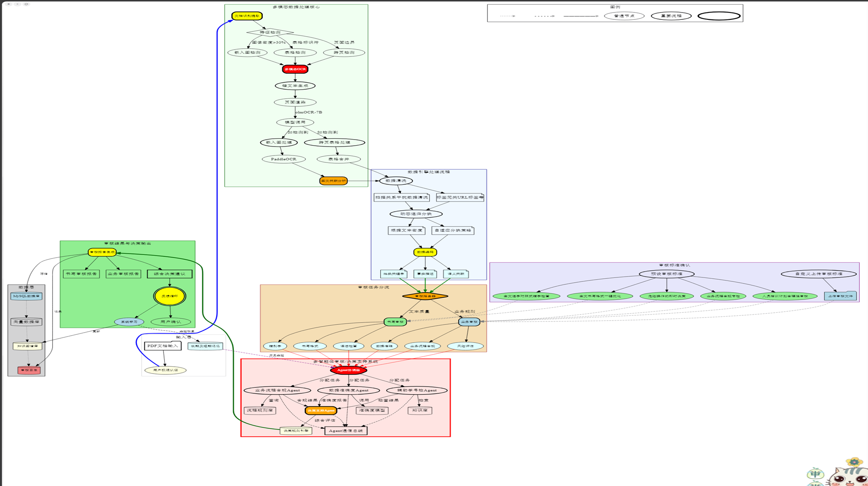
Task: Click the 业务流程合规Agent node
Action: [277, 390]
